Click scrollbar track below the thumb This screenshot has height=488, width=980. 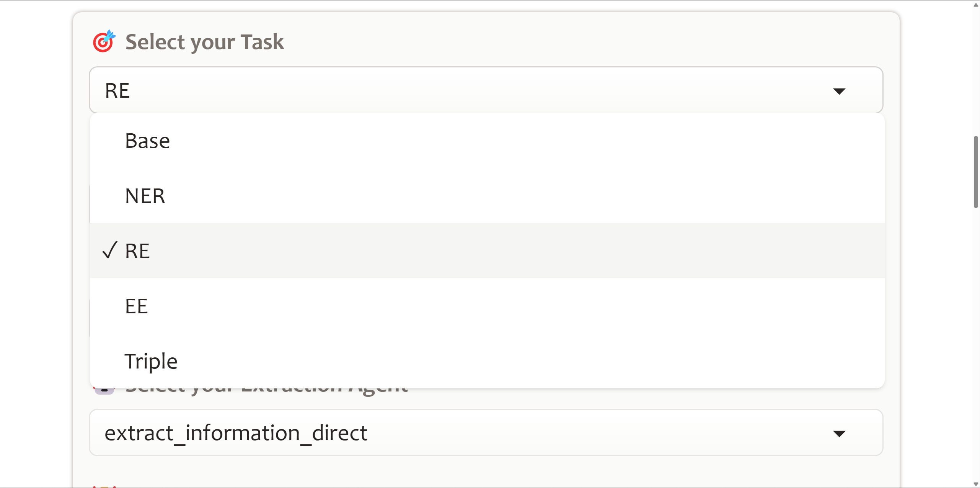[x=976, y=345]
